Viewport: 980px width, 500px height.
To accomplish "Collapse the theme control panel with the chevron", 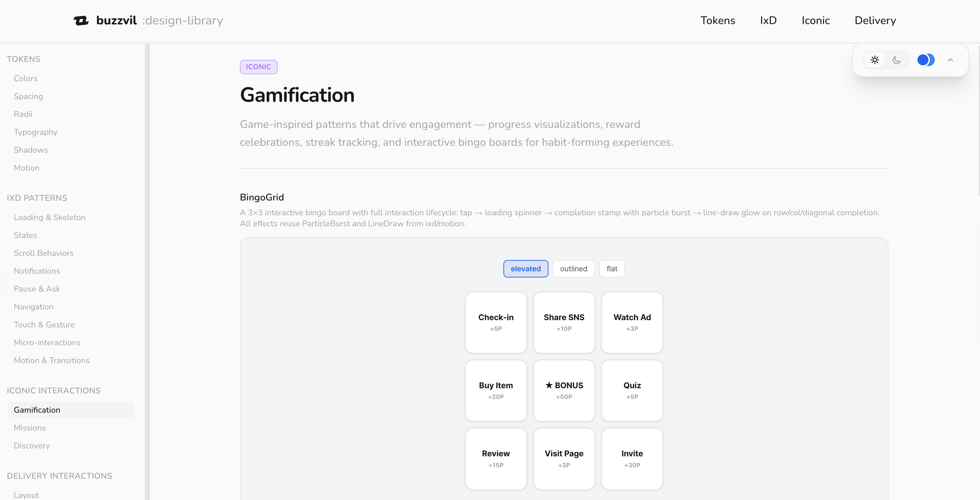I will (x=950, y=60).
